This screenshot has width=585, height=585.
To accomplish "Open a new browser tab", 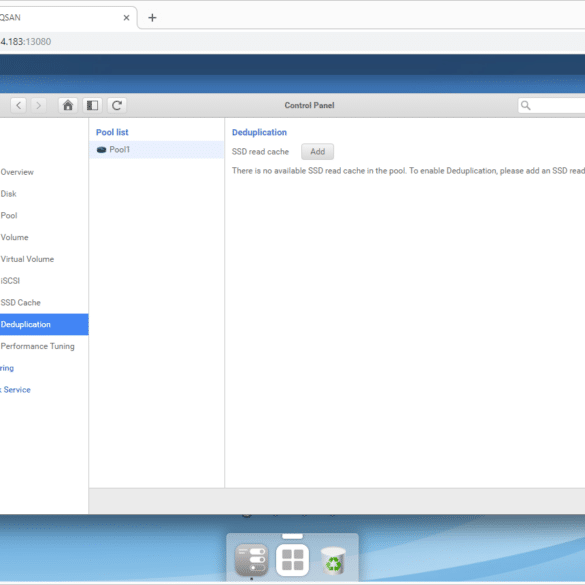I will 152,18.
